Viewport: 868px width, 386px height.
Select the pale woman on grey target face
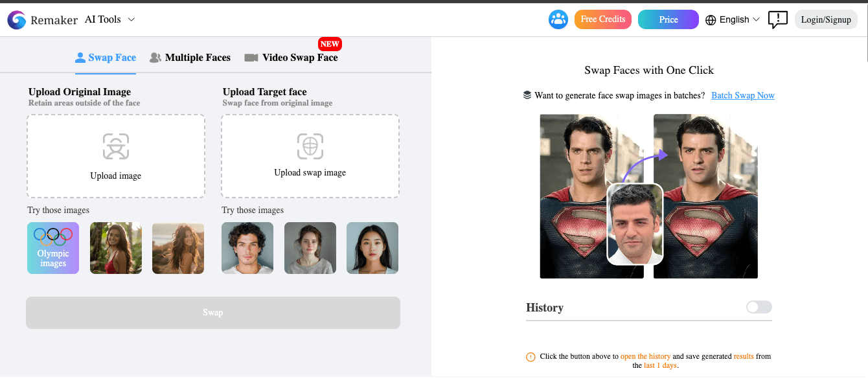point(310,248)
